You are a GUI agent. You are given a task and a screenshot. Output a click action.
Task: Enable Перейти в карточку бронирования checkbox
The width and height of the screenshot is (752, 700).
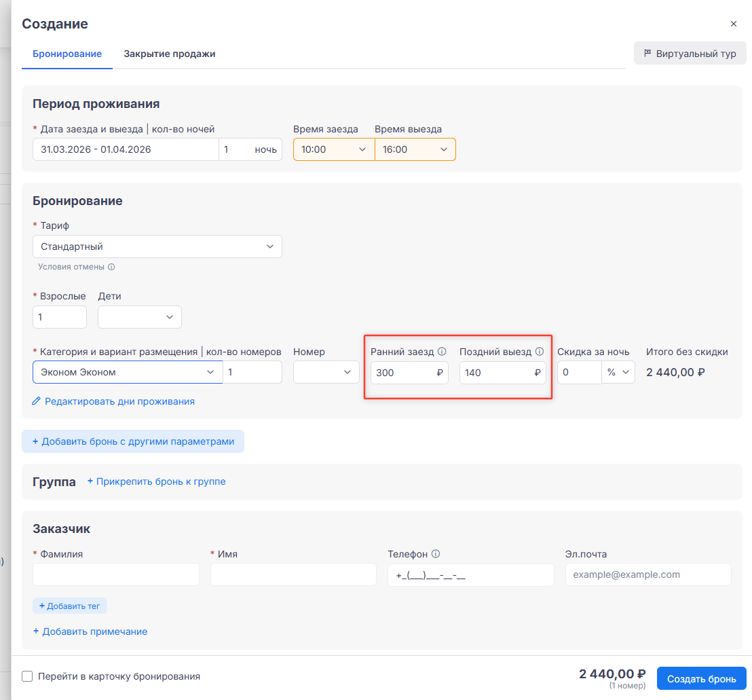27,676
